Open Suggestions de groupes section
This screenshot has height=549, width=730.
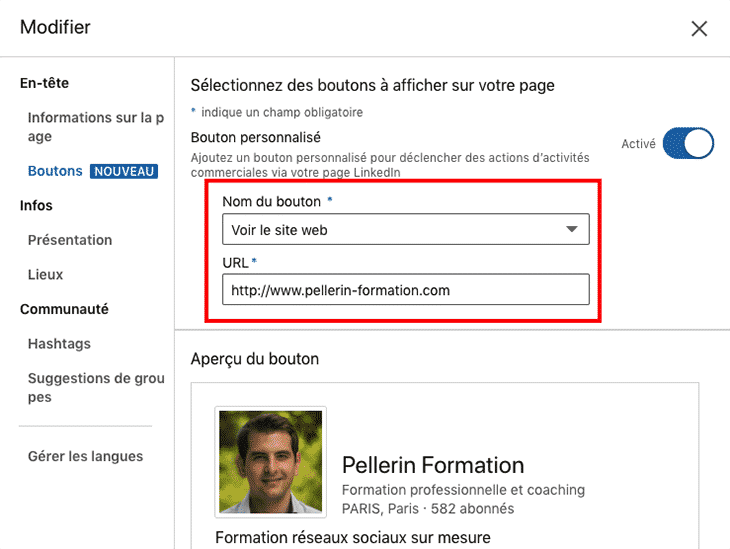click(x=96, y=387)
